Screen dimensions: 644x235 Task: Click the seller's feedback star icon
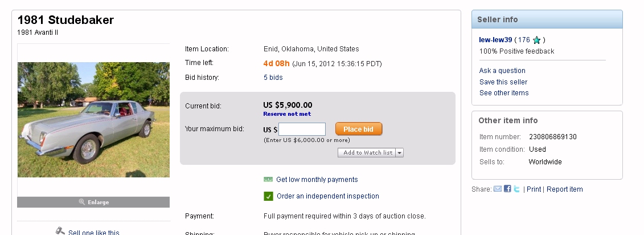click(x=536, y=40)
